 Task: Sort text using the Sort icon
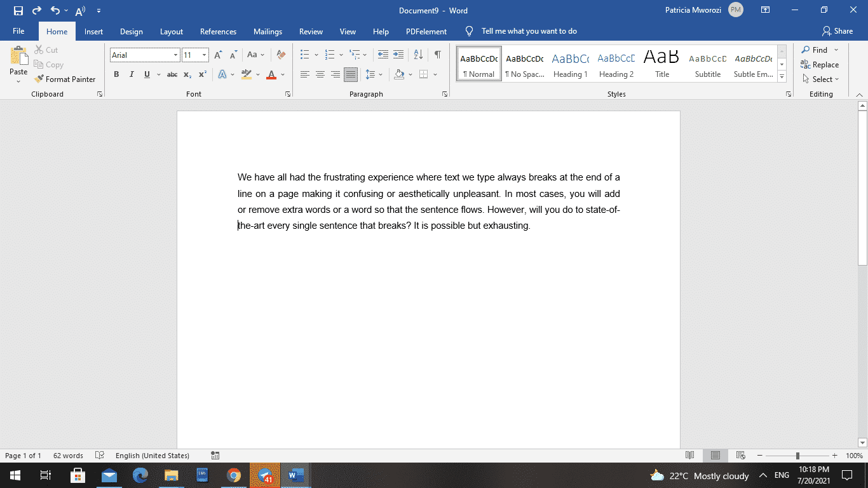418,55
